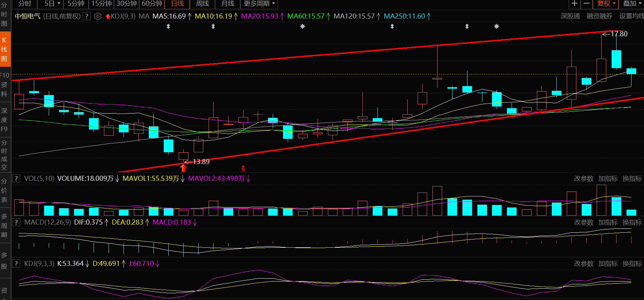Open chart settings gear icon
644x300 pixels.
coord(98,16)
